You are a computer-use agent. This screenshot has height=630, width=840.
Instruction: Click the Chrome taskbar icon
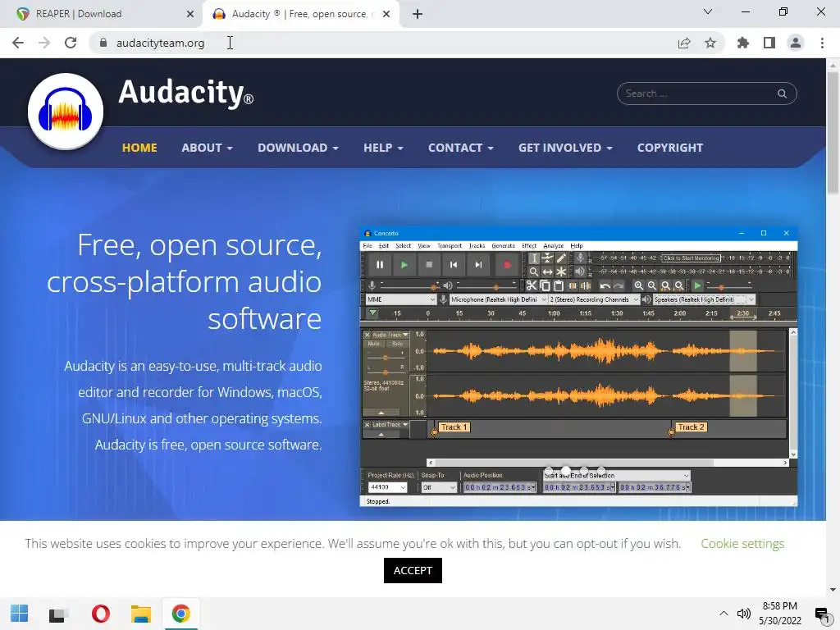[x=181, y=614]
